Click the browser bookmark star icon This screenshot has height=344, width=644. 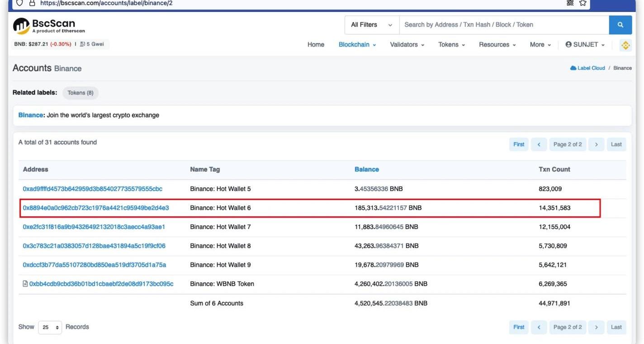click(583, 3)
